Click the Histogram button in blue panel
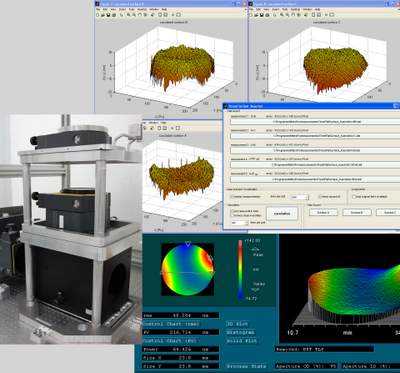Image resolution: width=400 pixels, height=373 pixels. pyautogui.click(x=241, y=333)
